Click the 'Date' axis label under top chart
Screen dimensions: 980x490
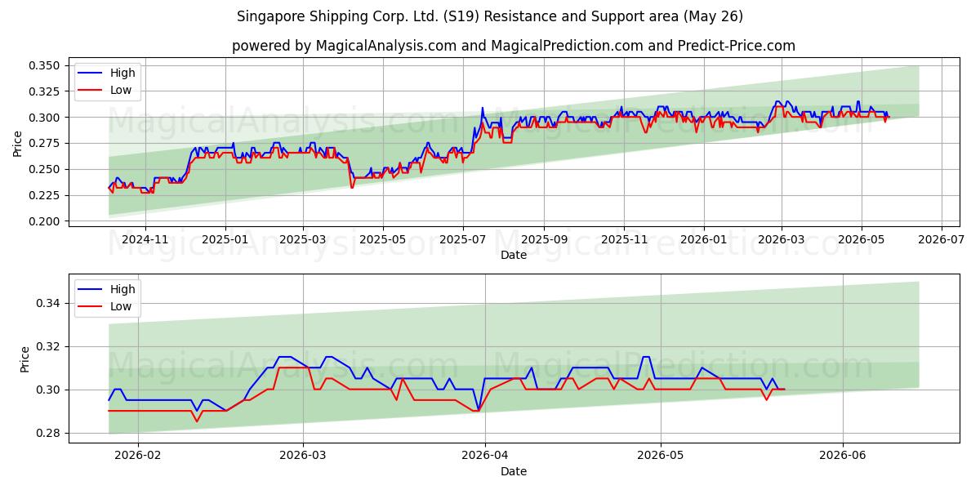coord(514,255)
